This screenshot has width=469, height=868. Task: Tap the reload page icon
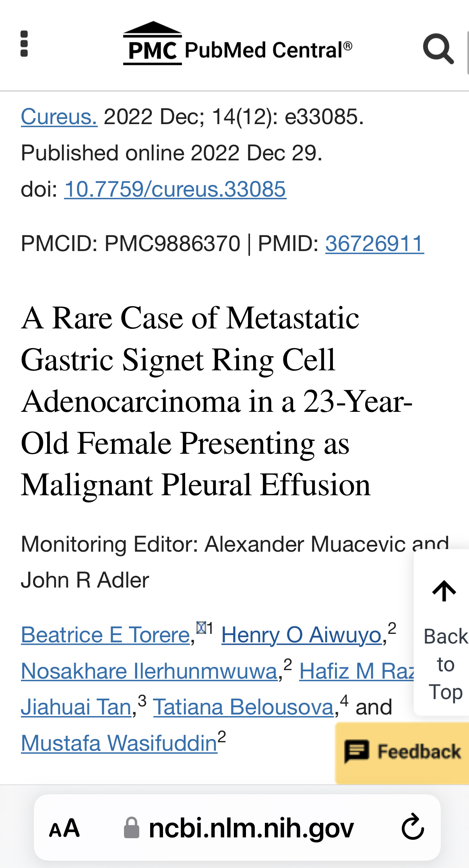pyautogui.click(x=413, y=827)
